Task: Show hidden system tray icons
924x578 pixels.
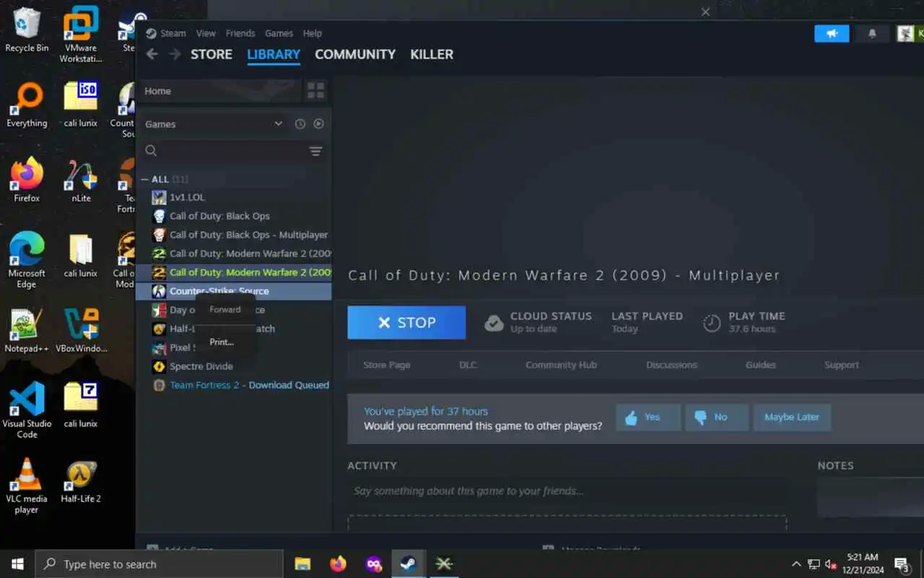Action: click(796, 564)
